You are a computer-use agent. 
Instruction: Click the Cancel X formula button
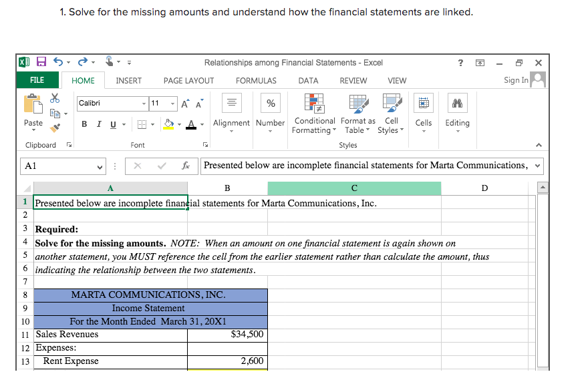click(x=138, y=166)
